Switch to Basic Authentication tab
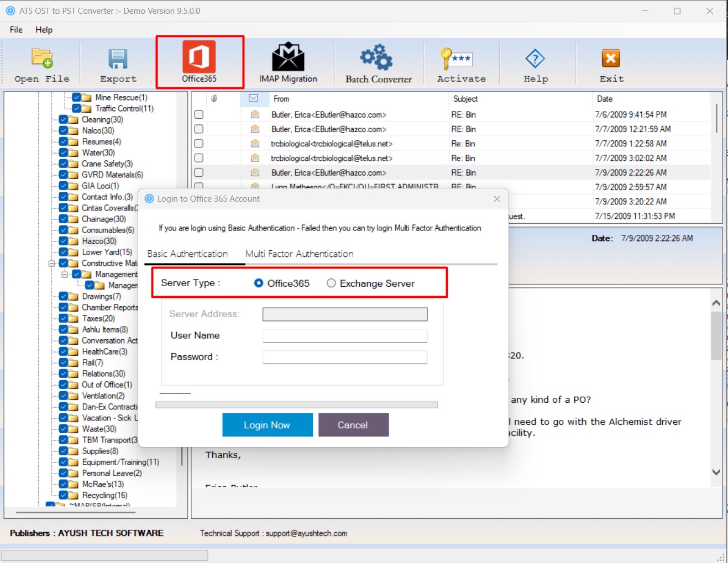The width and height of the screenshot is (728, 563). [187, 254]
